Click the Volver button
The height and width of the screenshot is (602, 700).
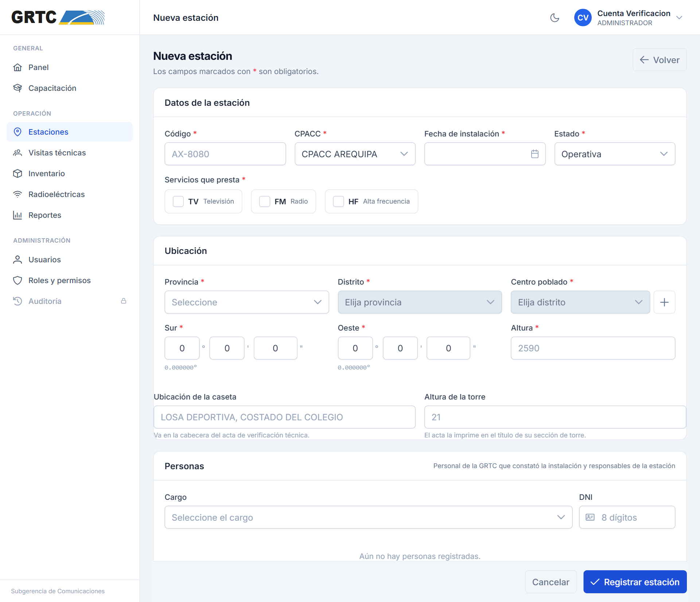tap(660, 60)
